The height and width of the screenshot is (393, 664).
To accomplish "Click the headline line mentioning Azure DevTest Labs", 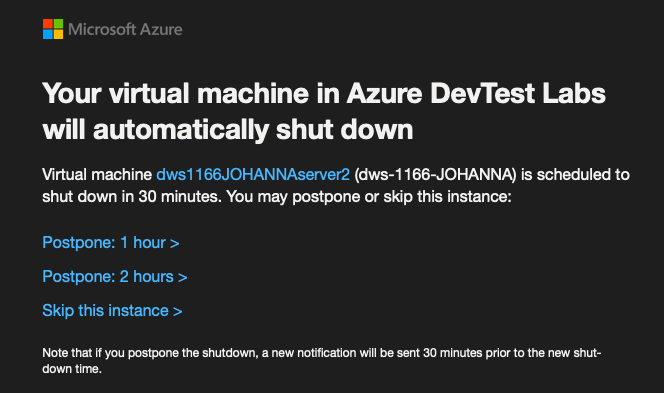I will pyautogui.click(x=324, y=94).
